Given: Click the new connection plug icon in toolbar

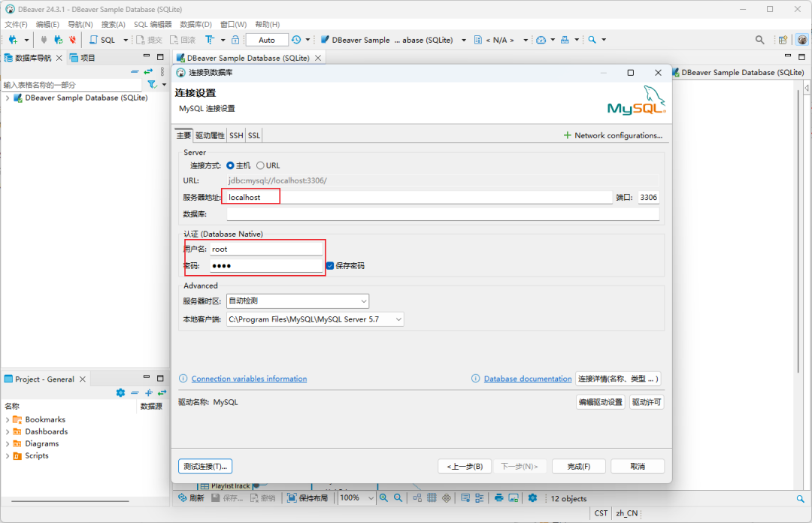Looking at the screenshot, I should click(x=13, y=40).
